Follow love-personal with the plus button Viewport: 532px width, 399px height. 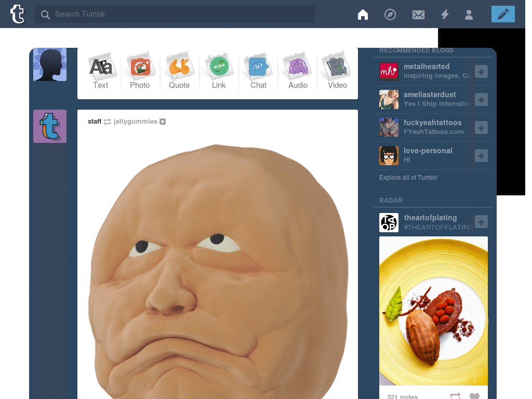pyautogui.click(x=481, y=156)
